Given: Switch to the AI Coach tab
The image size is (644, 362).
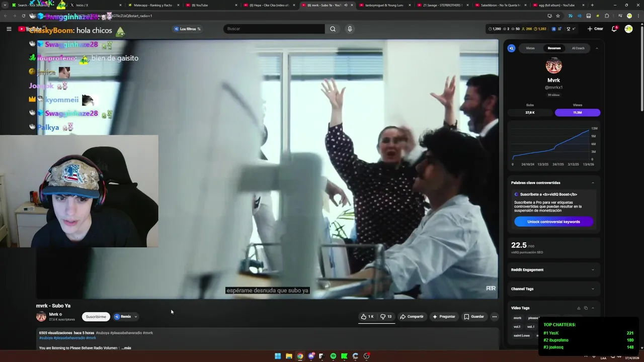Looking at the screenshot, I should click(578, 48).
